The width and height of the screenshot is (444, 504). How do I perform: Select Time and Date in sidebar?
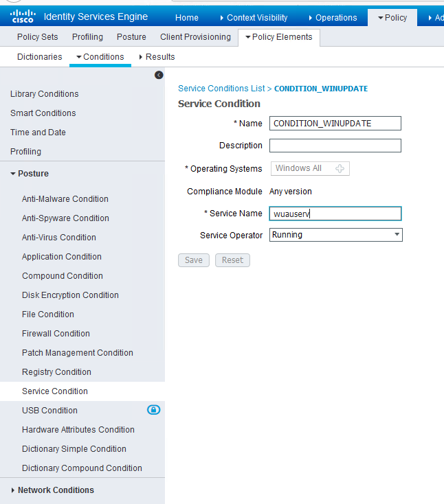point(38,133)
